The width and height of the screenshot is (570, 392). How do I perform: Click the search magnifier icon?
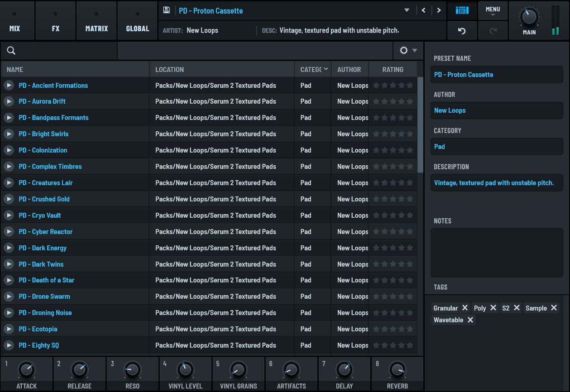[x=11, y=51]
